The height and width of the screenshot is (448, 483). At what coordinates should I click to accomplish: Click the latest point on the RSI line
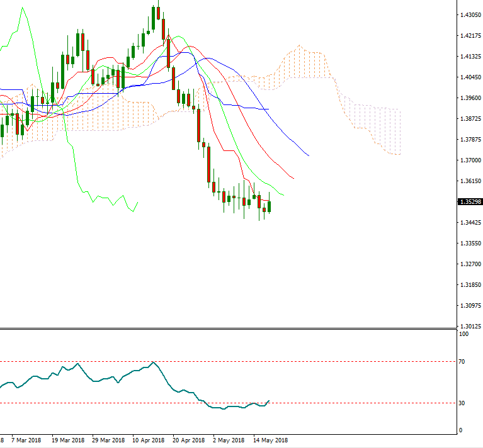click(269, 400)
